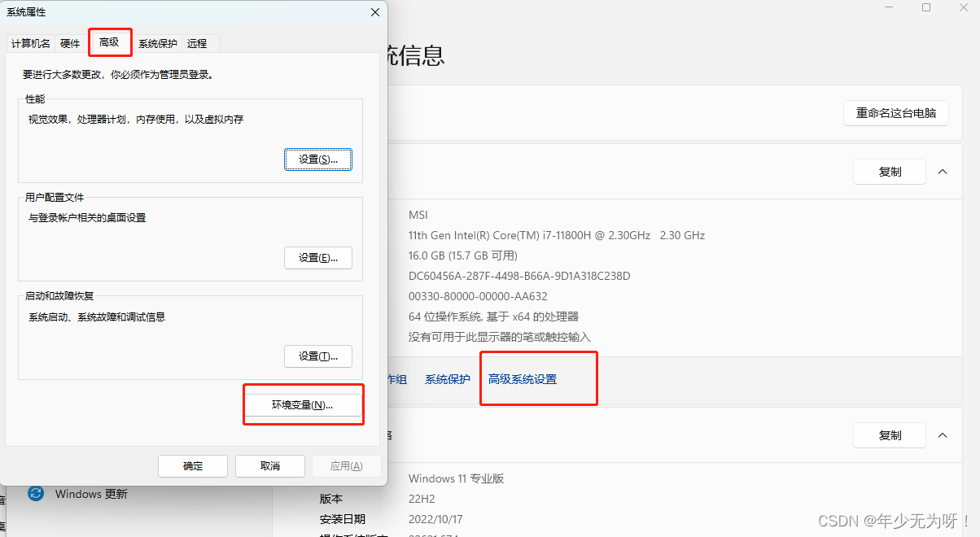980x537 pixels.
Task: Open the 系统保护 link in Settings
Action: [x=448, y=379]
